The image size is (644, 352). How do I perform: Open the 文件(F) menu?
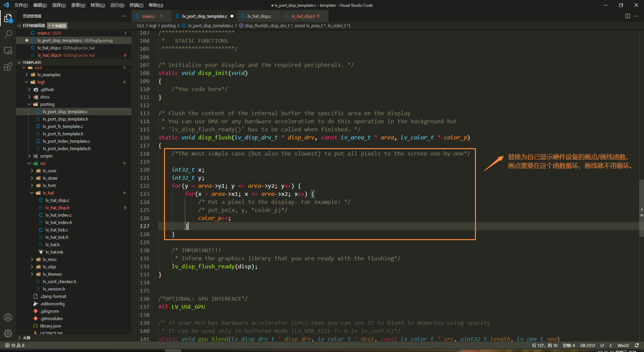coord(21,5)
